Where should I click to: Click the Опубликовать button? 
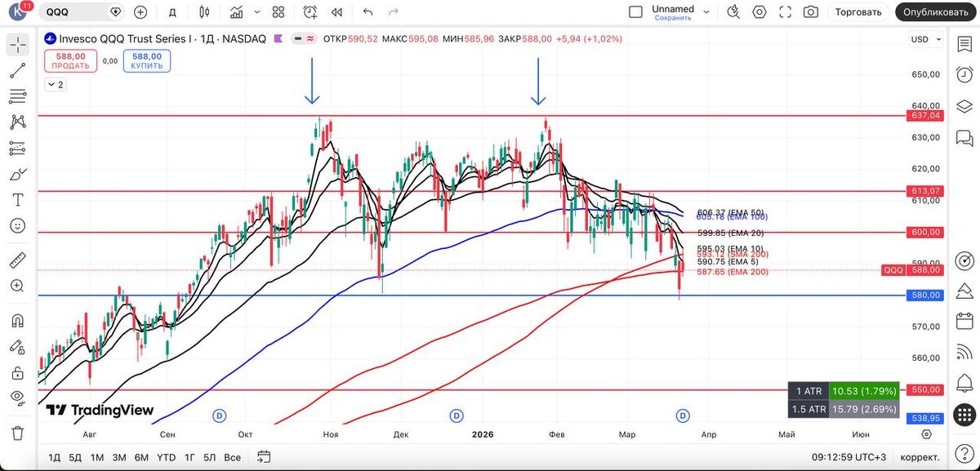tap(938, 12)
